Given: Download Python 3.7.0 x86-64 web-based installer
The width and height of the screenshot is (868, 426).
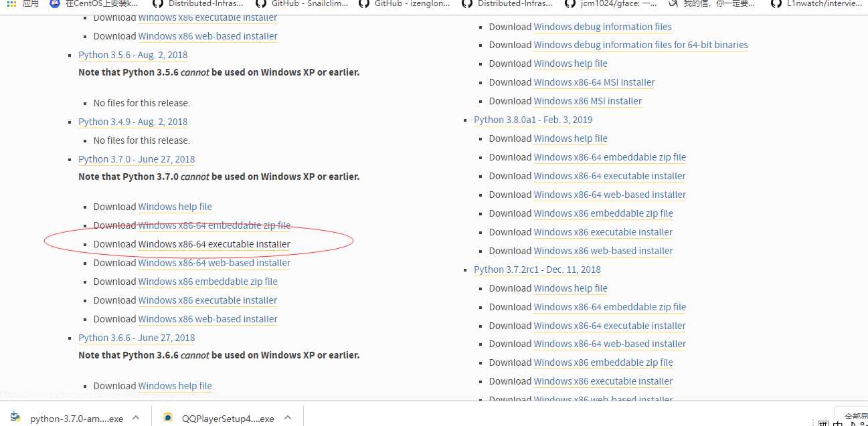Looking at the screenshot, I should [x=214, y=263].
